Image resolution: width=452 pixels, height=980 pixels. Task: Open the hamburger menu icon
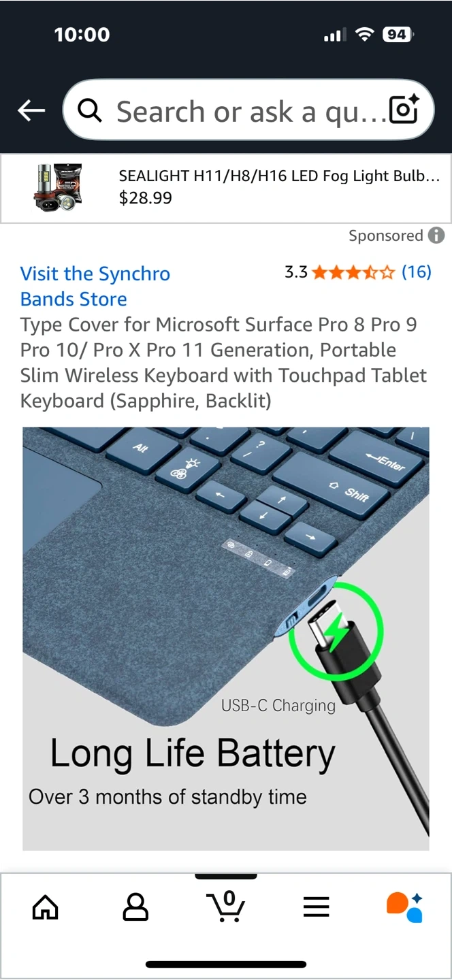pos(316,906)
